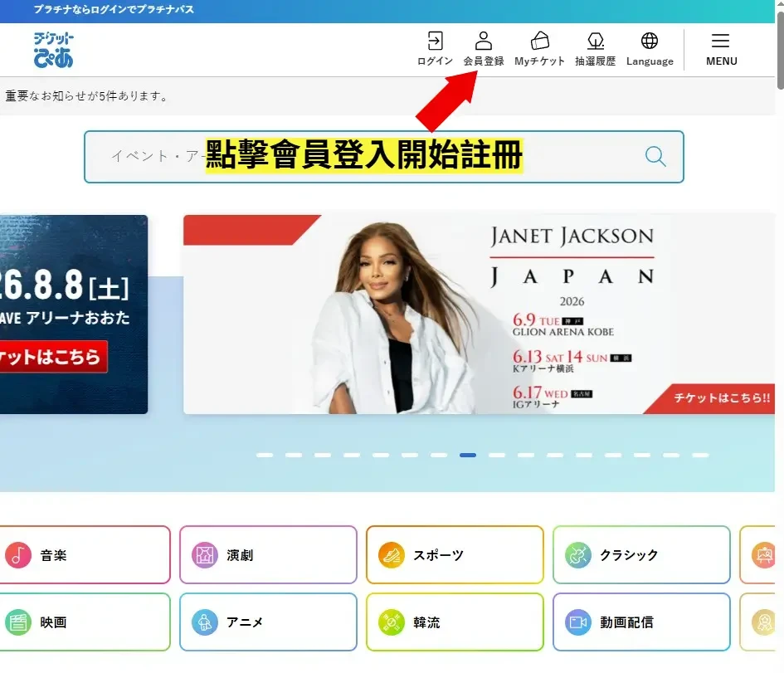Image resolution: width=784 pixels, height=673 pixels.
Task: Click the イベント search input field
Action: pyautogui.click(x=383, y=157)
